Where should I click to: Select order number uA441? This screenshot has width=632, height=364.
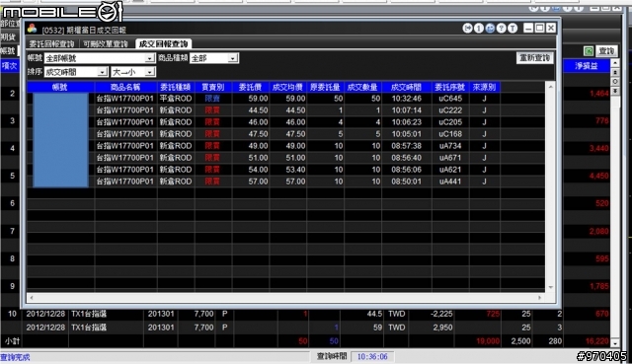(x=450, y=182)
